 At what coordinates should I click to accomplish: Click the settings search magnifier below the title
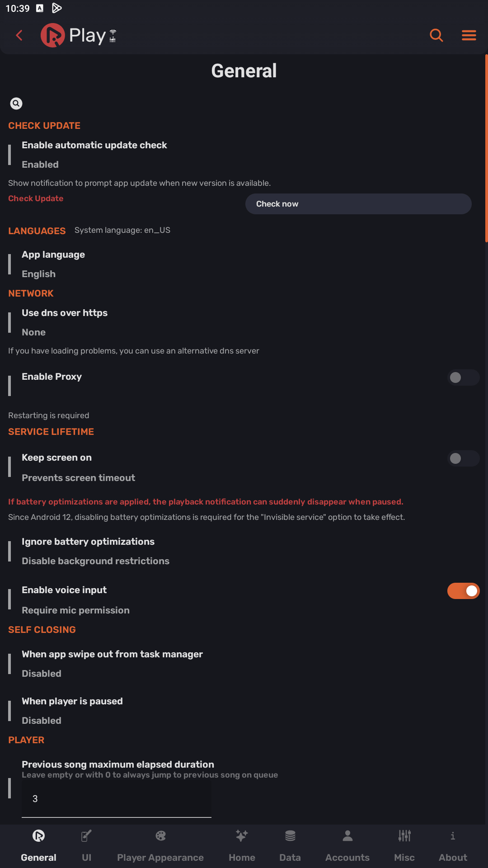[x=16, y=104]
